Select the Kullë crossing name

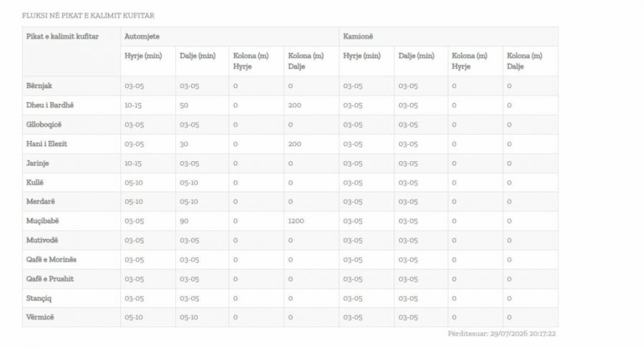(x=34, y=183)
